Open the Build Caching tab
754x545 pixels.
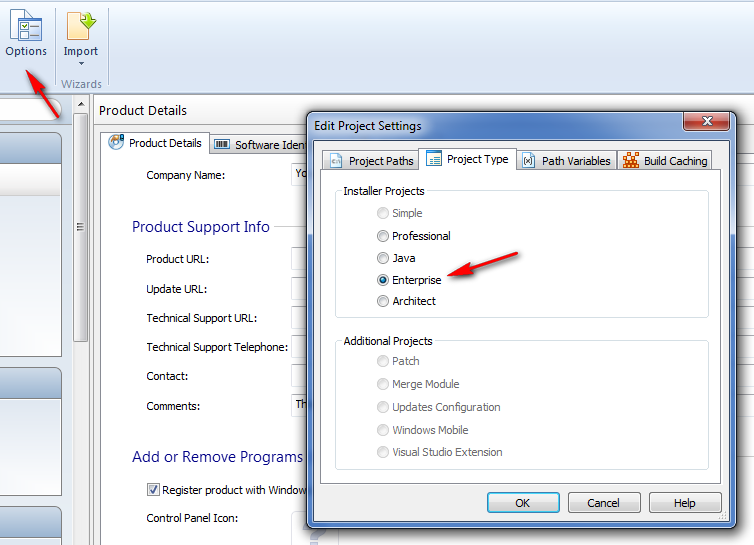click(665, 161)
